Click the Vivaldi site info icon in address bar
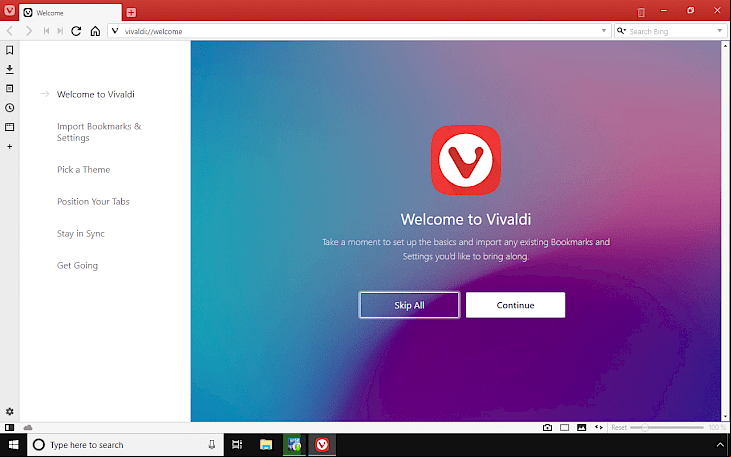 coord(115,31)
